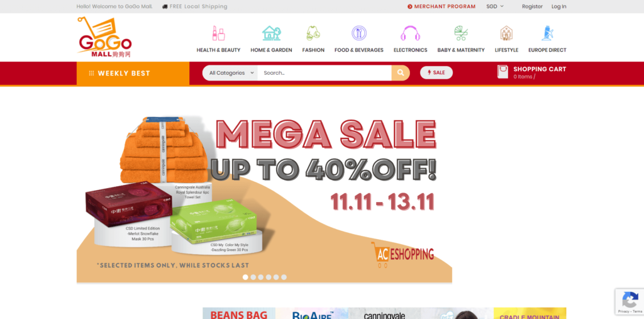Expand the All Categories dropdown
This screenshot has height=319, width=644.
(x=230, y=73)
